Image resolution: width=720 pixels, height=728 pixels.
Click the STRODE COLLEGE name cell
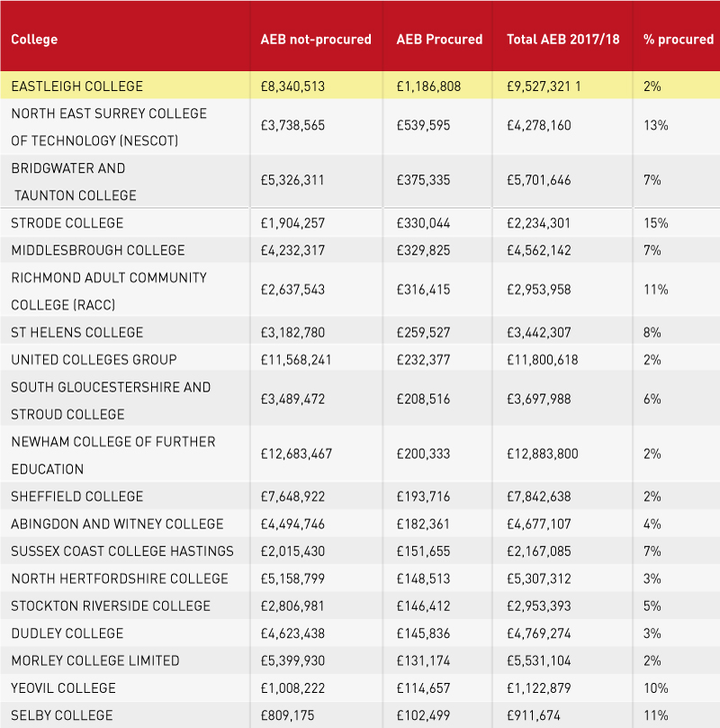[67, 223]
